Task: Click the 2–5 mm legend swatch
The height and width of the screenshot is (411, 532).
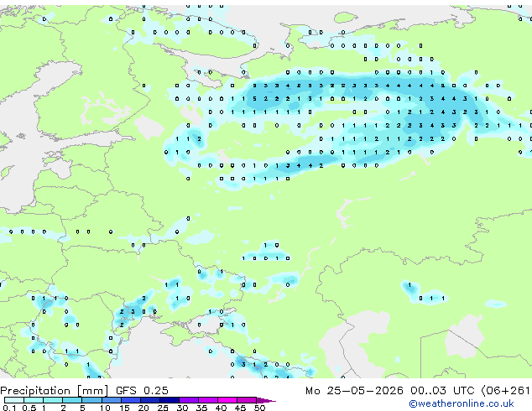Action: pyautogui.click(x=72, y=400)
